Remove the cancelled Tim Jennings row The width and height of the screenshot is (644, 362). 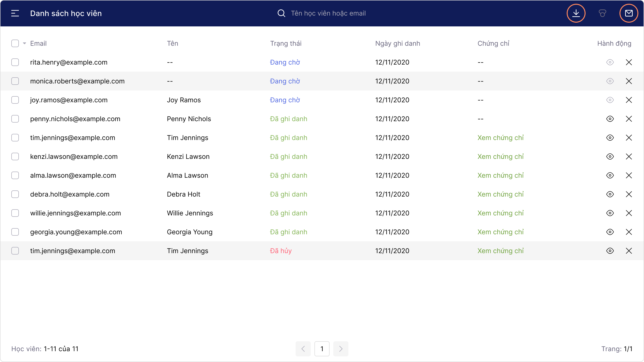coord(628,251)
